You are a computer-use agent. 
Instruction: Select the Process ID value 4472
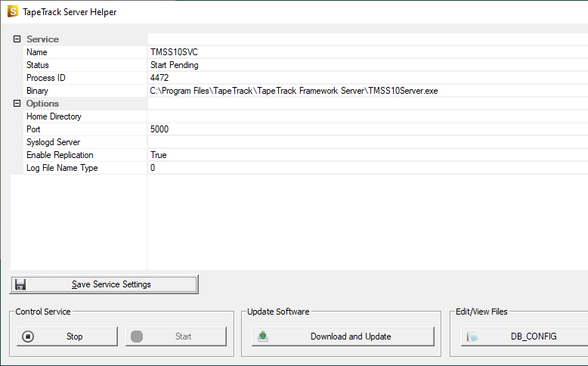point(159,78)
